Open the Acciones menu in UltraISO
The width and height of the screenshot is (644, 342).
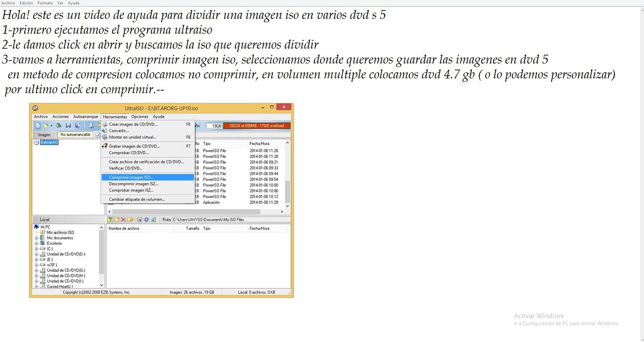(x=60, y=116)
